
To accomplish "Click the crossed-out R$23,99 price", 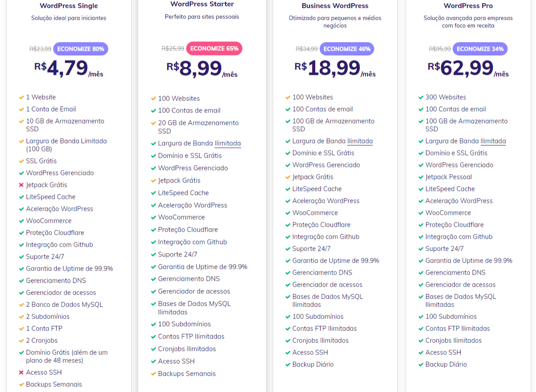I will pos(40,49).
